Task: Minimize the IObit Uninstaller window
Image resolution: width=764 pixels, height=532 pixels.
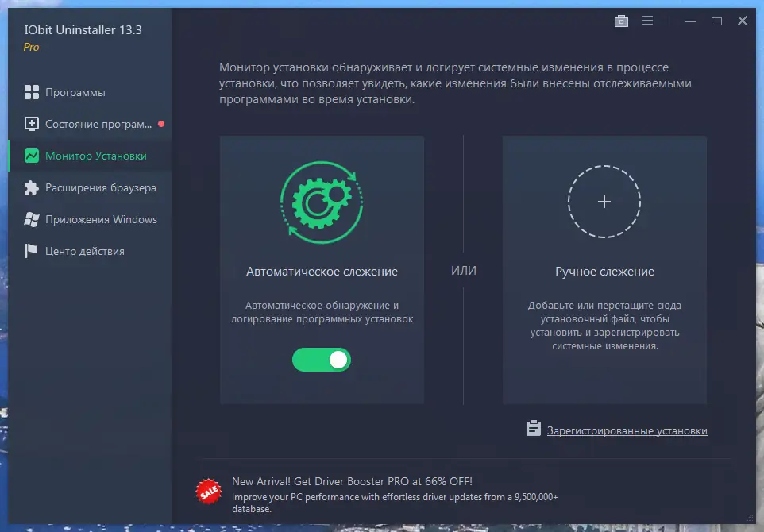Action: point(690,21)
